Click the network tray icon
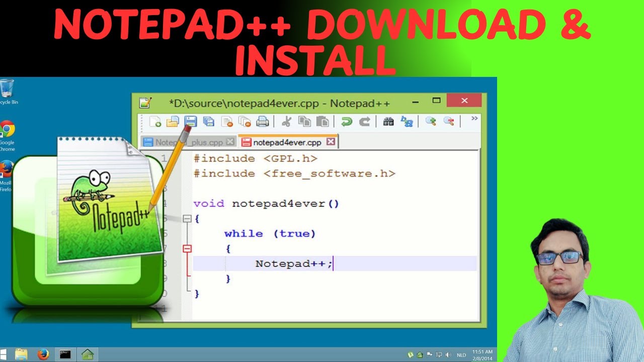Screen dimensions: 644x362 click(x=439, y=355)
